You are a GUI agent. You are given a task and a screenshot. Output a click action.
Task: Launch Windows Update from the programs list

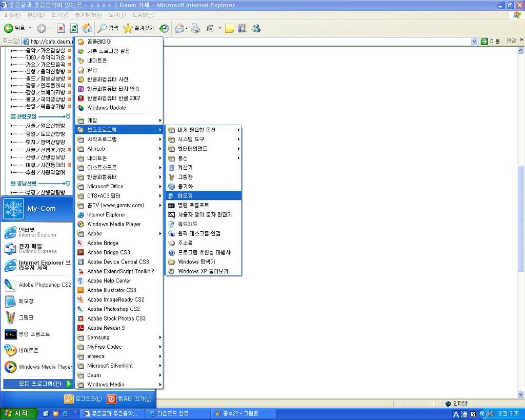coord(106,108)
